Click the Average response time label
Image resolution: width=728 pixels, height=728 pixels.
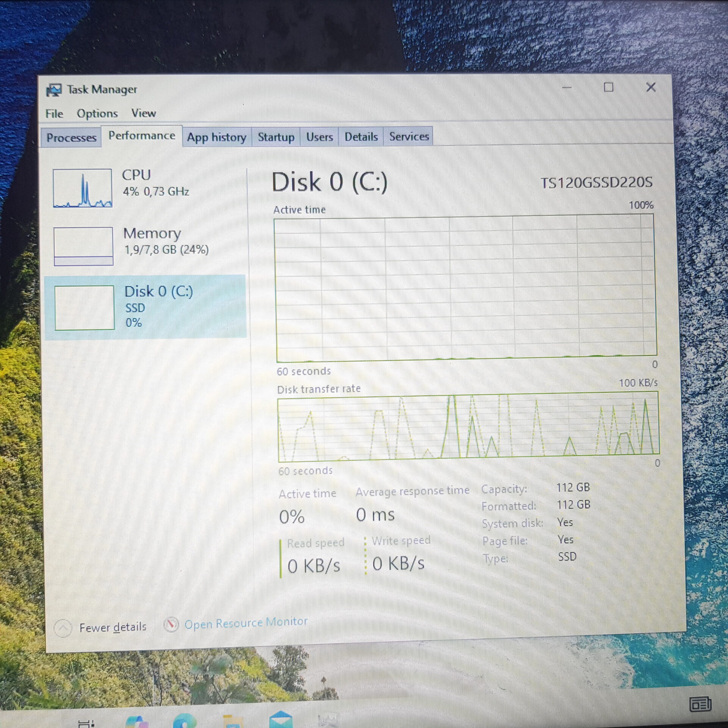[413, 491]
